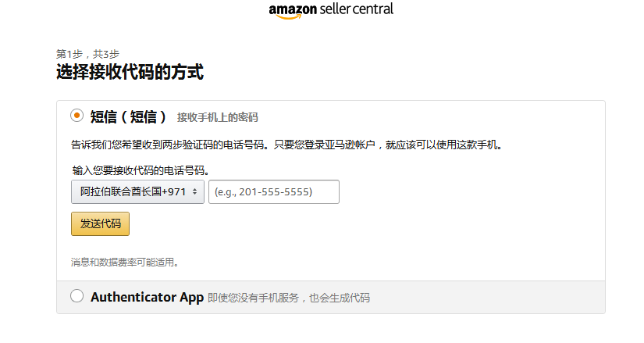Screen dimensions: 644x343
Task: Click the 消息和数据费率可能适用 notice
Action: (x=125, y=262)
